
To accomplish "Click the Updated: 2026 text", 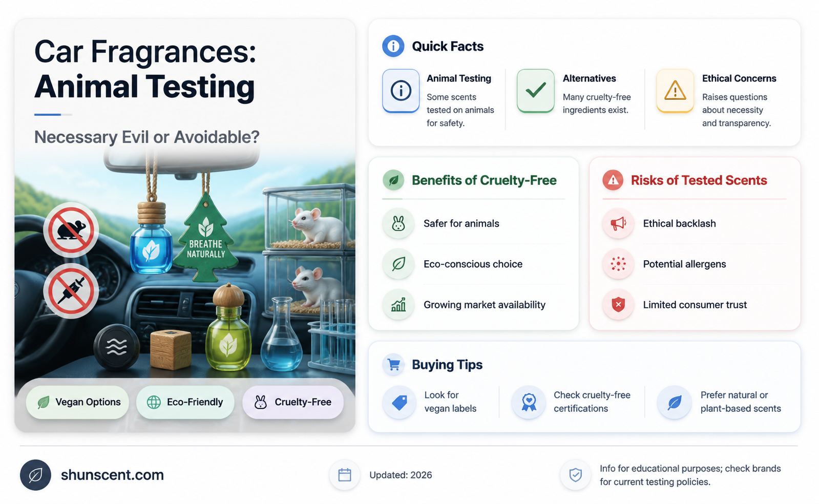I will [x=401, y=475].
